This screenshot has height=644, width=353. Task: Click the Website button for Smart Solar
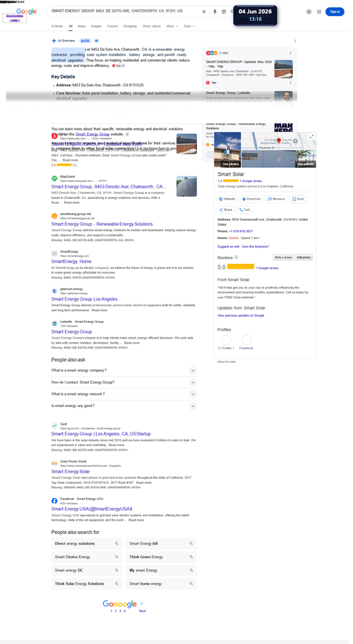pyautogui.click(x=227, y=199)
